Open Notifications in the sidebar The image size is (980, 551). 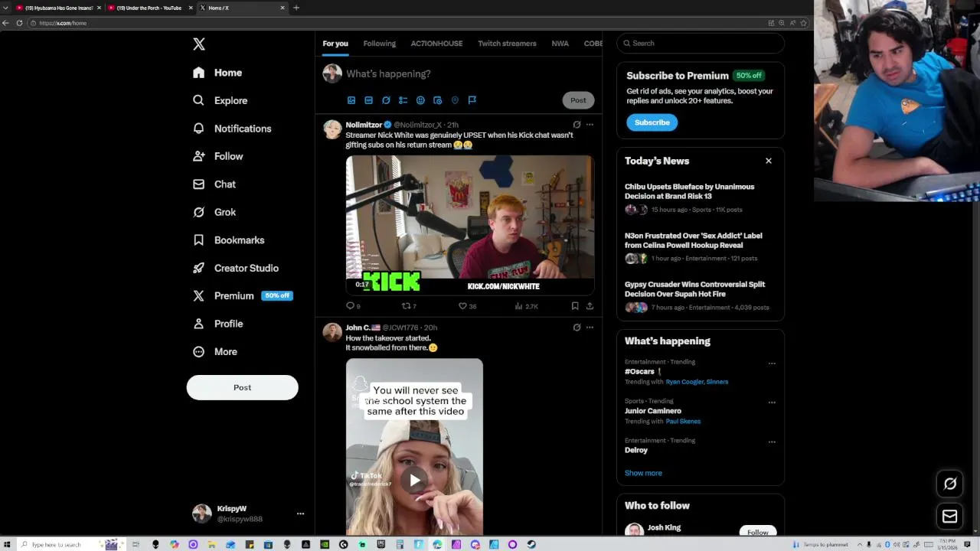[x=232, y=129]
